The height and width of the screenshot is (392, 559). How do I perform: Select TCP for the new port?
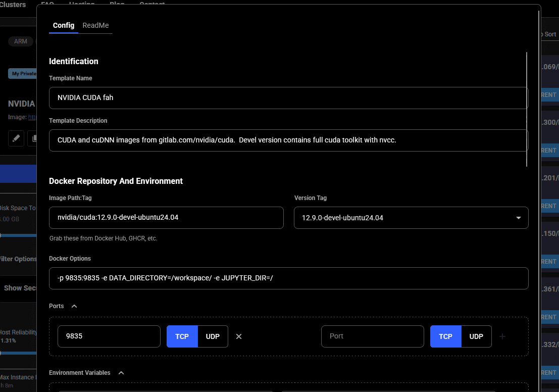point(445,336)
